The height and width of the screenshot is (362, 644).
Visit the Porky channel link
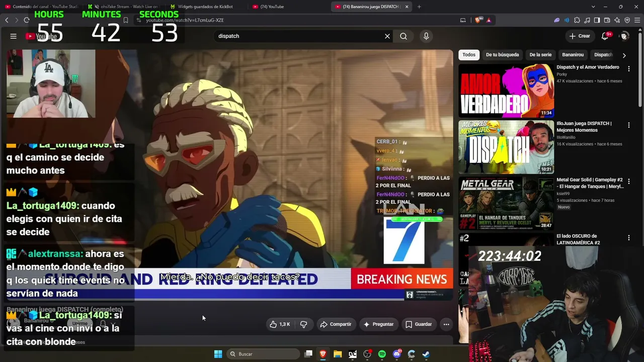(x=561, y=74)
